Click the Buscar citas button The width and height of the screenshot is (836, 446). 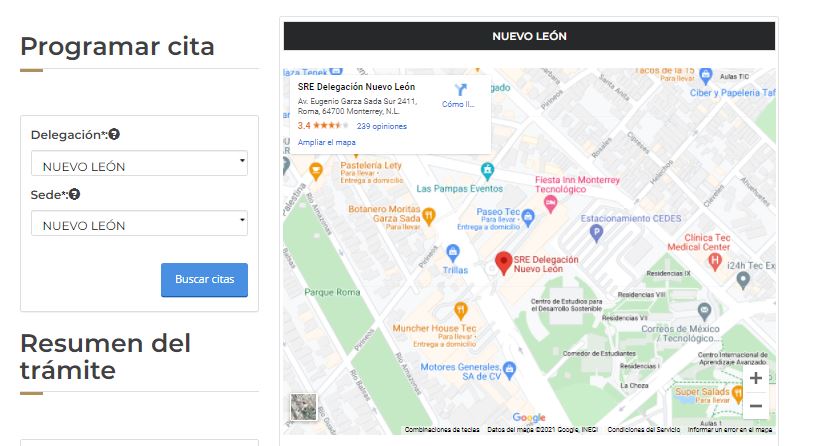click(x=204, y=280)
